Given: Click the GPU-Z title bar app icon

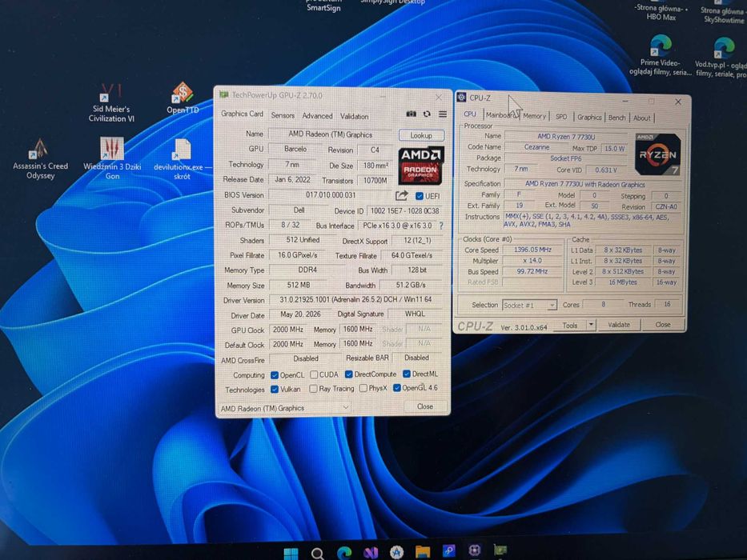Looking at the screenshot, I should 223,94.
